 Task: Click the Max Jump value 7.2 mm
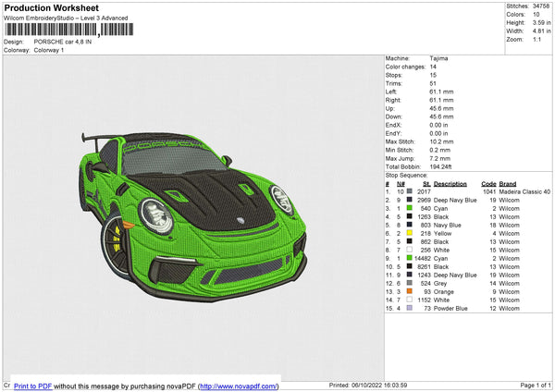click(x=440, y=158)
